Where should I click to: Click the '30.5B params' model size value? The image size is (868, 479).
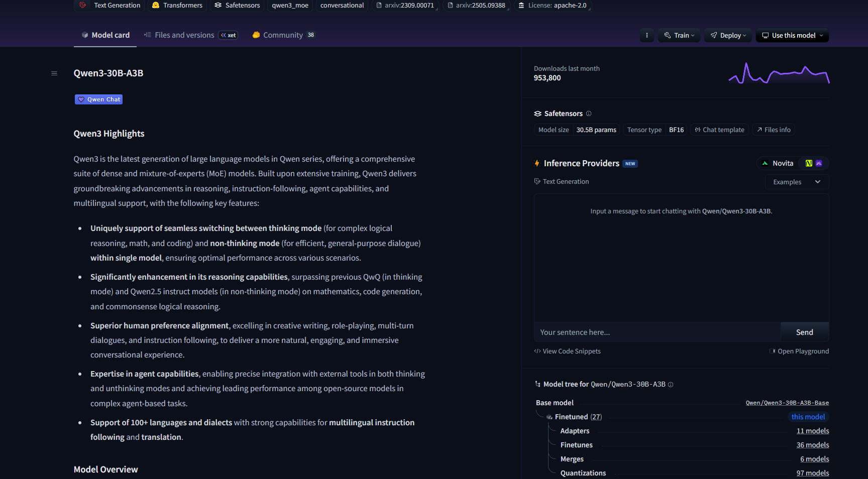click(596, 130)
